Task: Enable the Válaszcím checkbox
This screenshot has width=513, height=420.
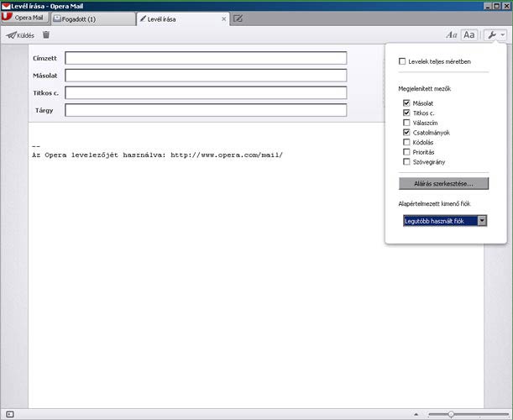Action: 406,123
